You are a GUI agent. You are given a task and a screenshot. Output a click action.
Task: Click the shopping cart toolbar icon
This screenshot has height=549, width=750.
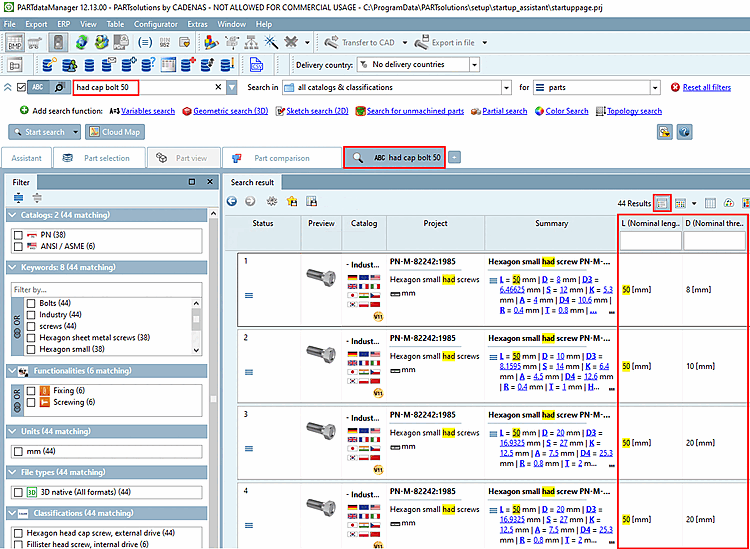[34, 43]
